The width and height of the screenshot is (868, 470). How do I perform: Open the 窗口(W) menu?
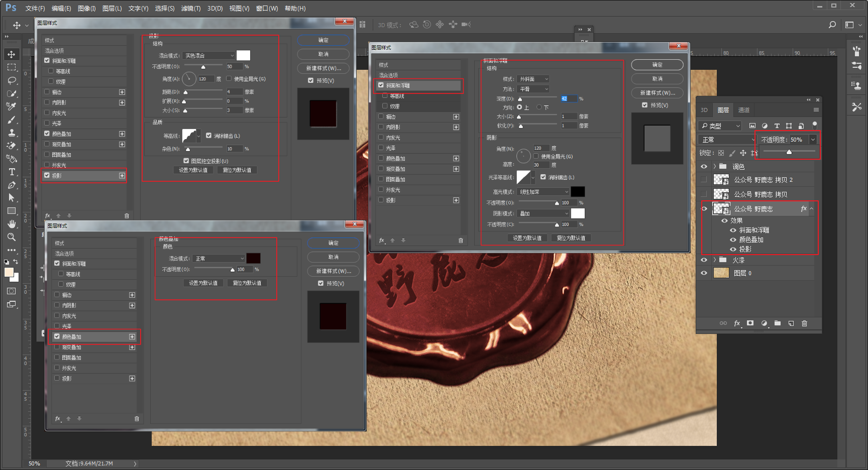(267, 9)
